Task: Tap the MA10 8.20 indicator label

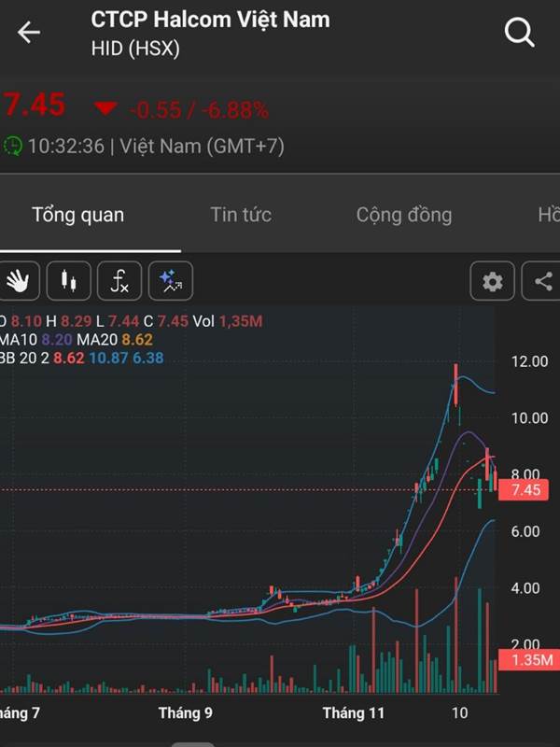Action: pos(35,340)
